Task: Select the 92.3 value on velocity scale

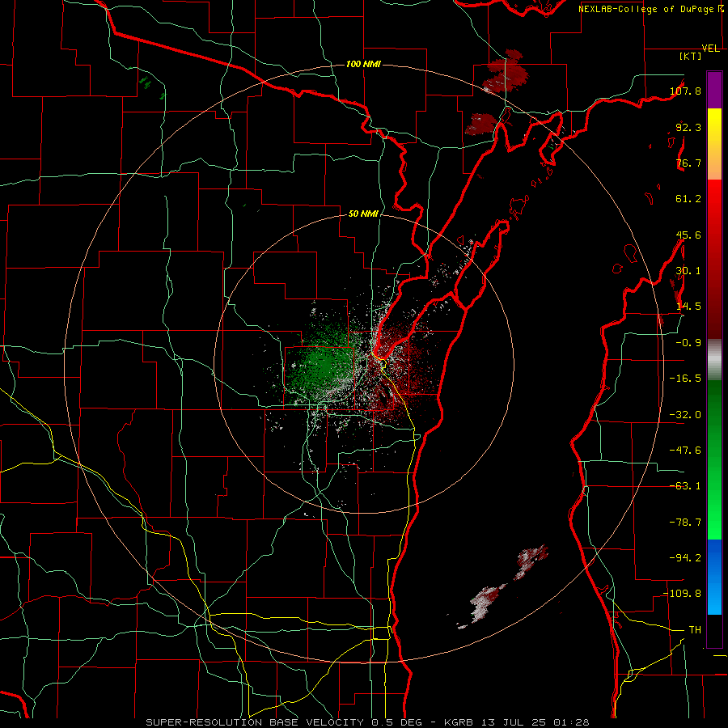Action: coord(688,127)
